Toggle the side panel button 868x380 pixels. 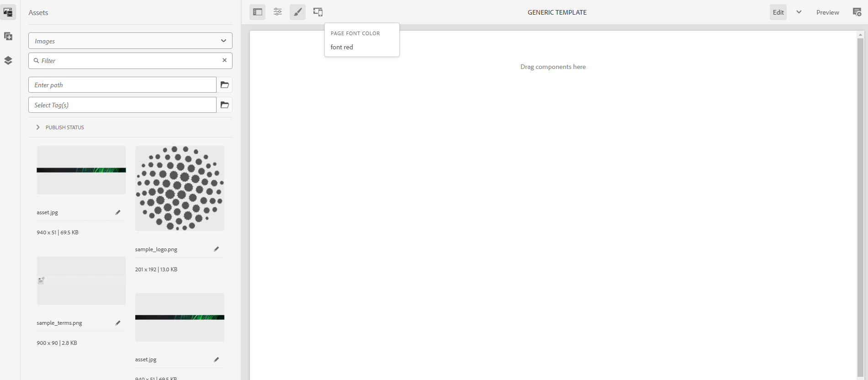[258, 12]
